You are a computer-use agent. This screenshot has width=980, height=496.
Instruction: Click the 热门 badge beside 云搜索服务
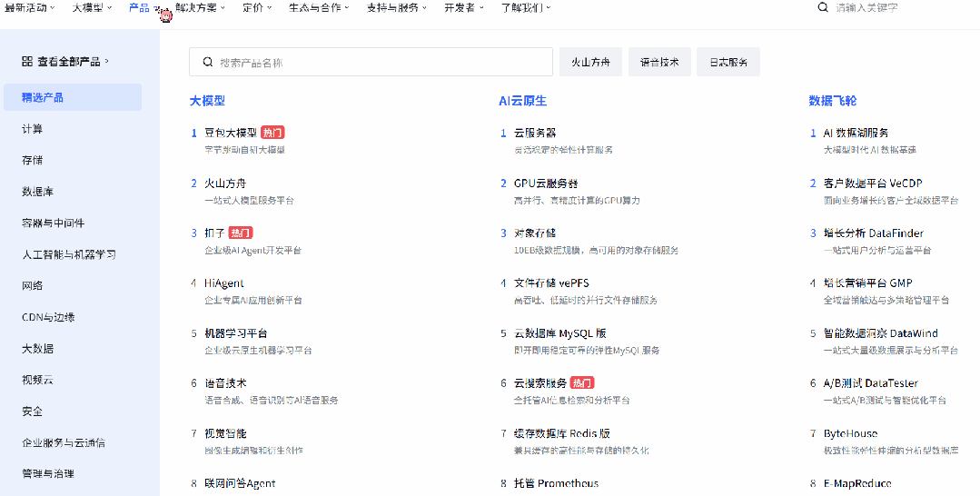pyautogui.click(x=582, y=382)
